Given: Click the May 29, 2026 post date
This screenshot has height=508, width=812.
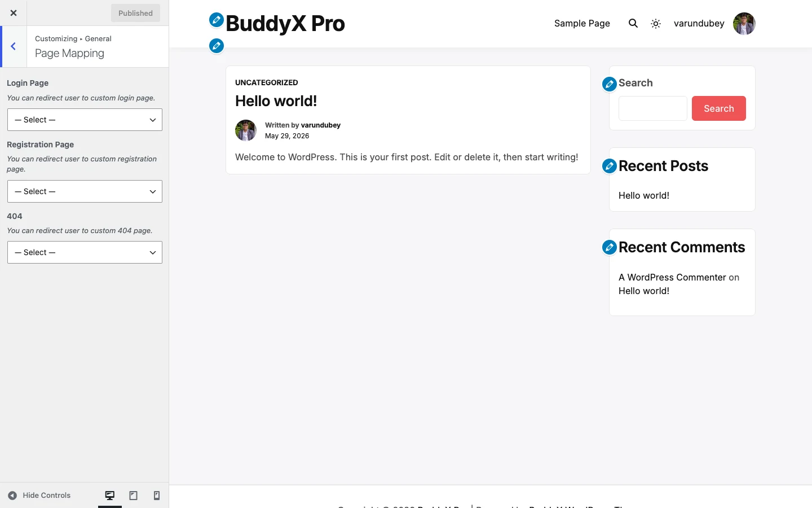Looking at the screenshot, I should [x=287, y=136].
